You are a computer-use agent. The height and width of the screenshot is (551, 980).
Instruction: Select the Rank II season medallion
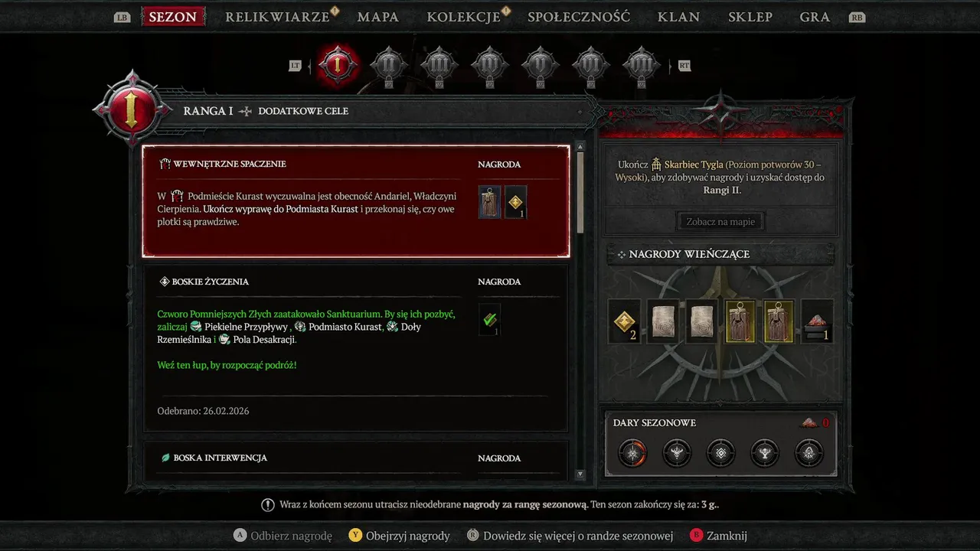pyautogui.click(x=388, y=66)
